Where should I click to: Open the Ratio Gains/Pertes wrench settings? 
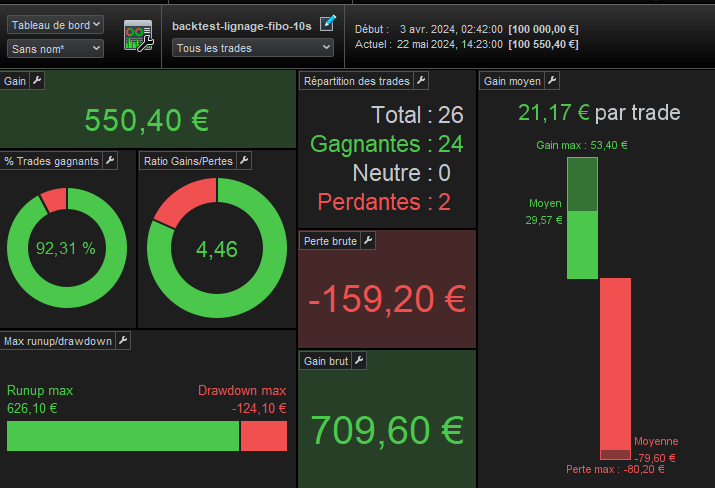coord(244,161)
